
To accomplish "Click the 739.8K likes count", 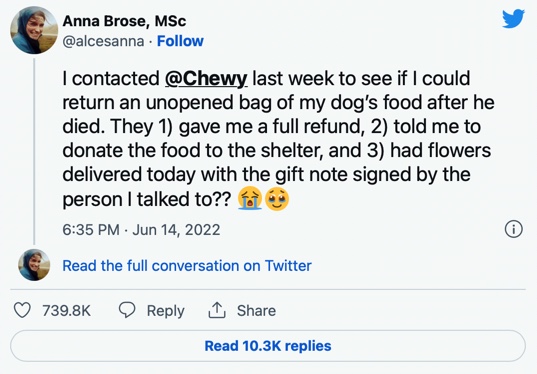I will pyautogui.click(x=66, y=311).
